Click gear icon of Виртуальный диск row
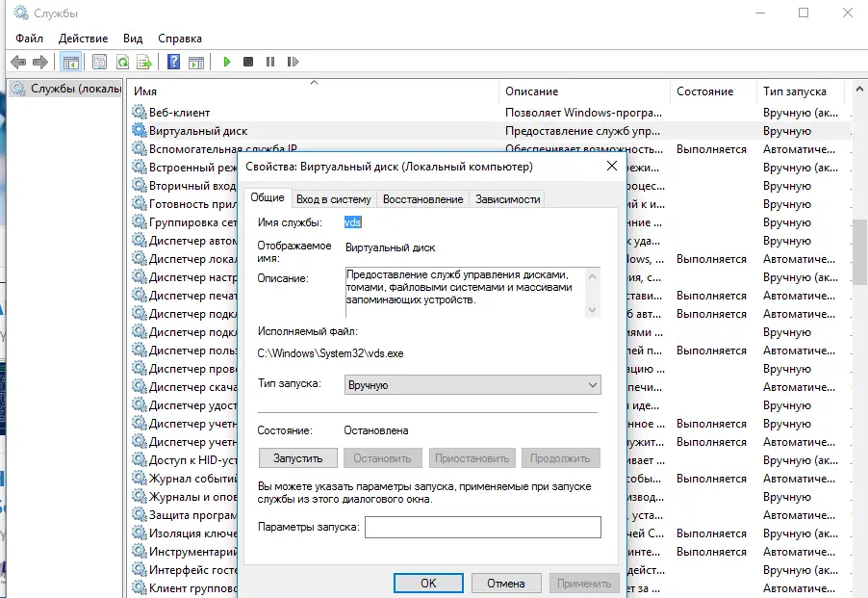This screenshot has height=598, width=868. [139, 131]
